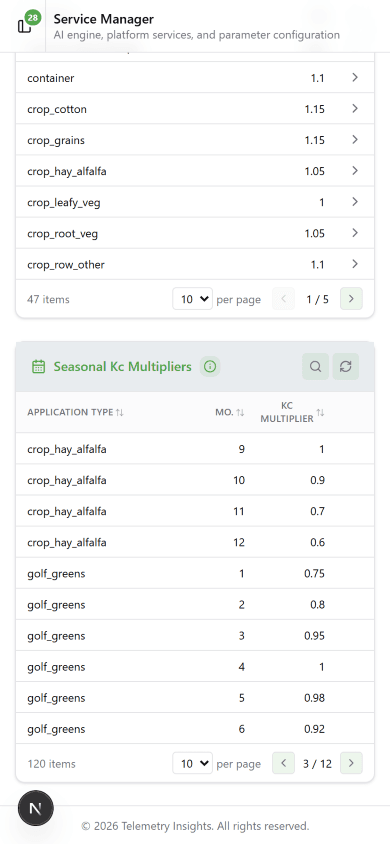Click the Seasonal Kc Multipliers heading
The width and height of the screenshot is (390, 844).
click(123, 367)
